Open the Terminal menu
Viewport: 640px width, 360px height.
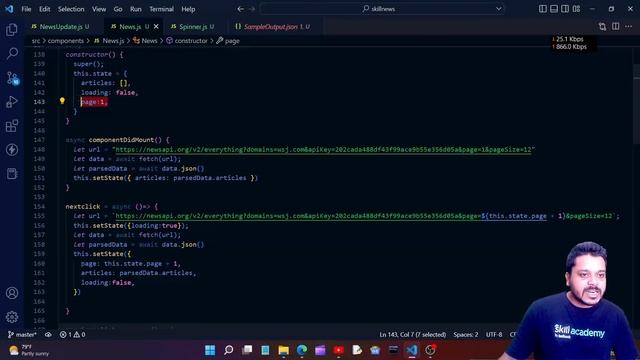pyautogui.click(x=161, y=9)
